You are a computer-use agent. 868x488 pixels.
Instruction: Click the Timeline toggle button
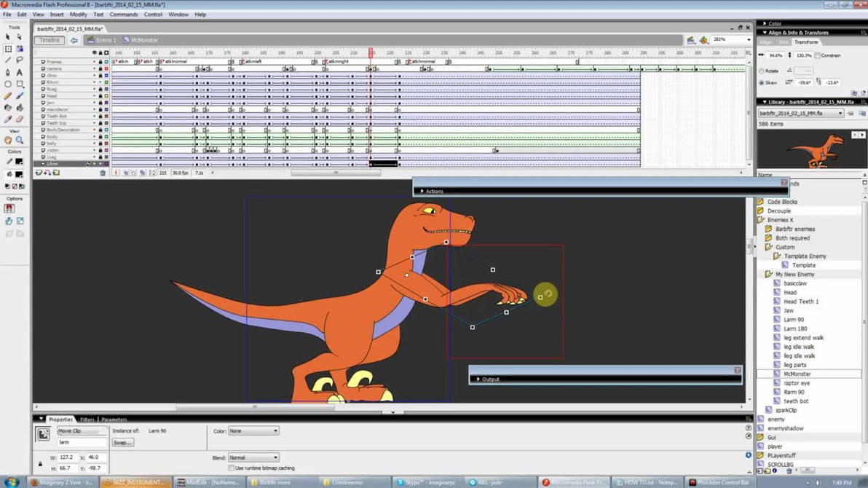point(50,40)
